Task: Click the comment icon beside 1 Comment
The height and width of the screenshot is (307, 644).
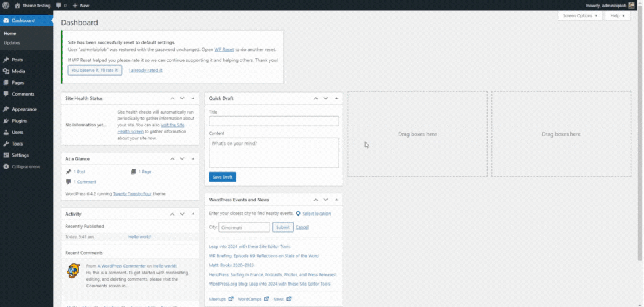Action: 69,182
